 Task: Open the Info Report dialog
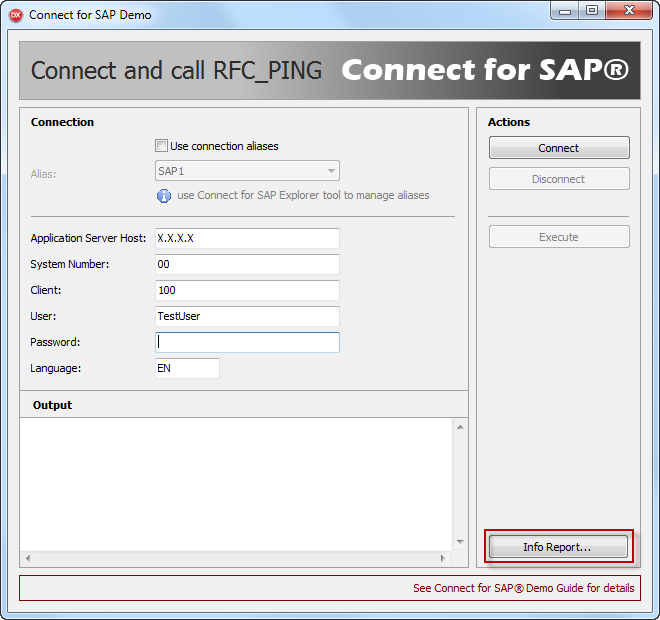558,547
